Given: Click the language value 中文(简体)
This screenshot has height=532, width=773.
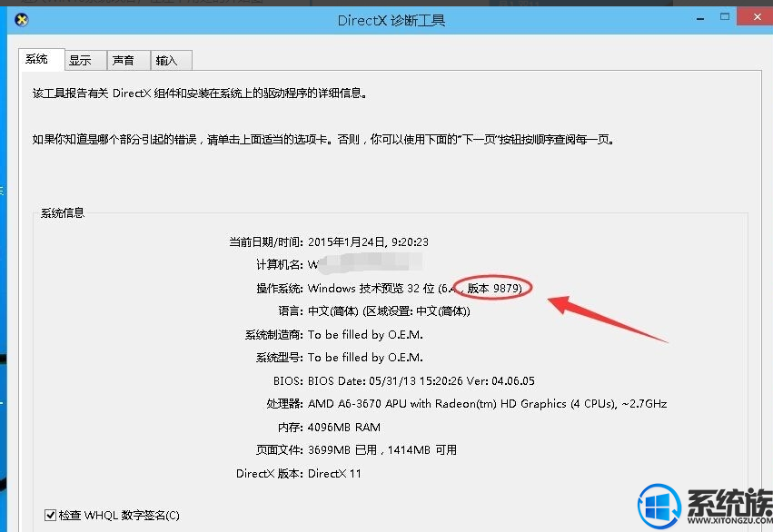Looking at the screenshot, I should point(333,311).
